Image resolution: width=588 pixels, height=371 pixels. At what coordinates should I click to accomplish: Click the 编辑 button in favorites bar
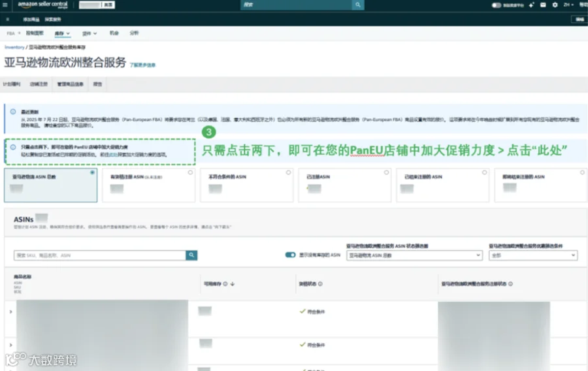[x=580, y=20]
